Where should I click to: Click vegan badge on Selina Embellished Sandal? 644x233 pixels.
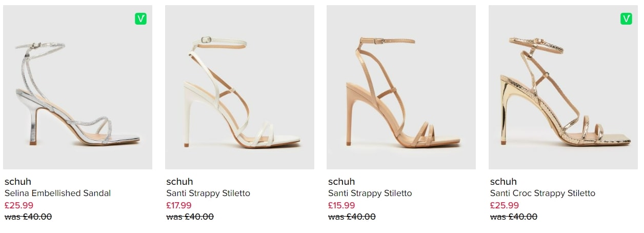point(141,19)
